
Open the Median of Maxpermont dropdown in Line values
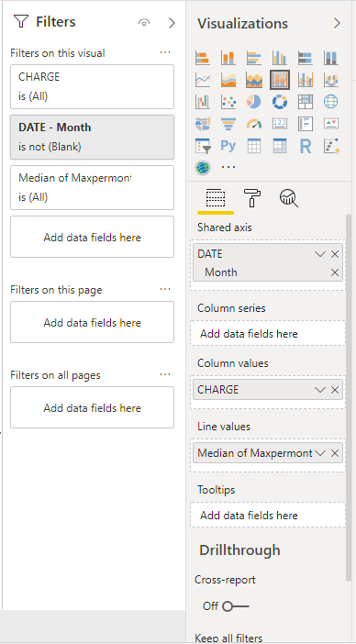320,453
